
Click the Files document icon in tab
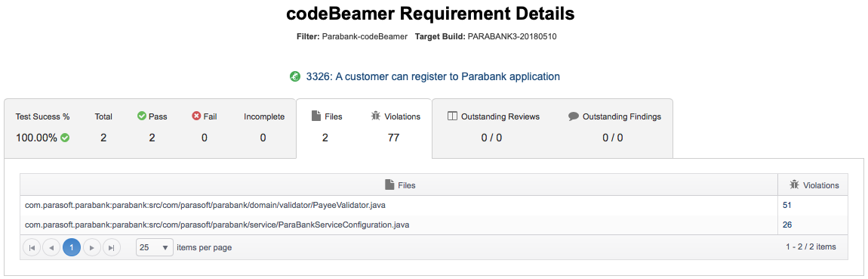pos(316,116)
